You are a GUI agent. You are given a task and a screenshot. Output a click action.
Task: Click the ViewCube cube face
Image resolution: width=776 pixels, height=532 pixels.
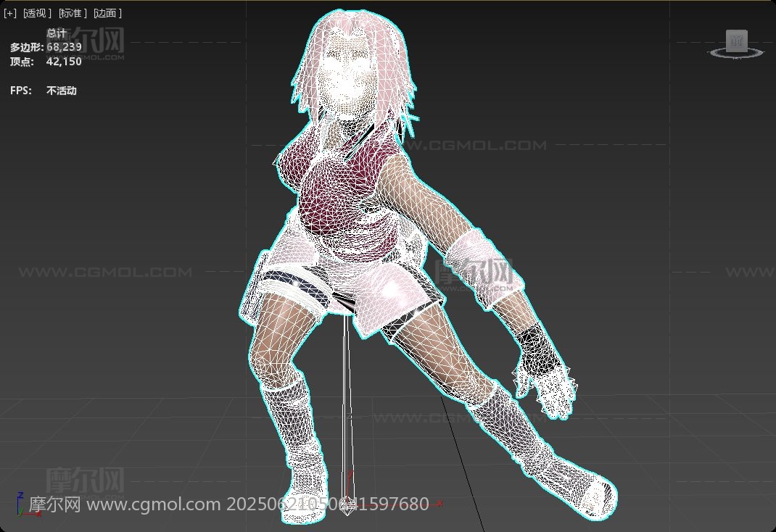[x=736, y=41]
